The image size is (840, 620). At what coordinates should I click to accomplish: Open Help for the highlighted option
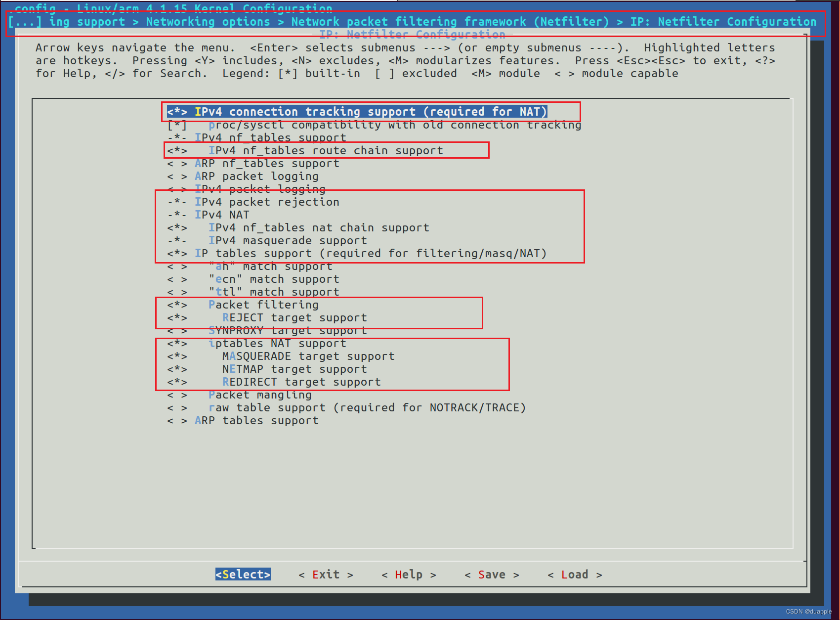(x=409, y=574)
